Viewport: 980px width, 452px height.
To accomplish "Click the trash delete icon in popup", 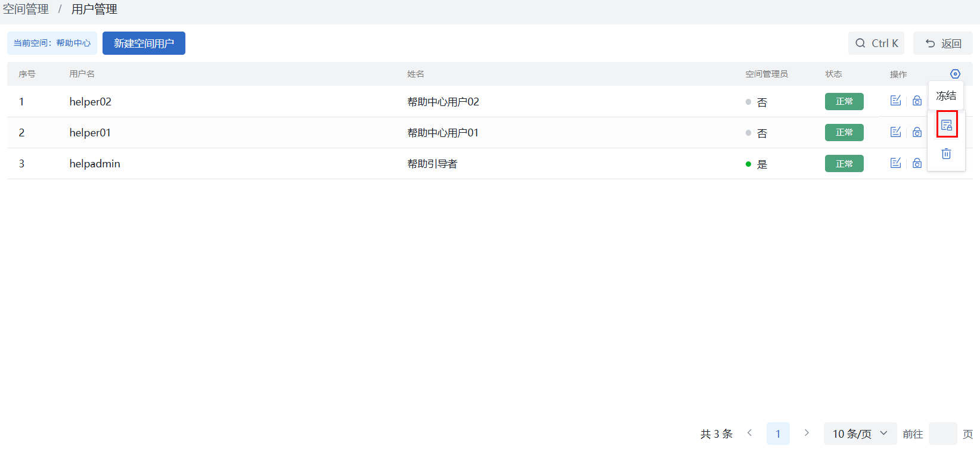I will (x=946, y=154).
